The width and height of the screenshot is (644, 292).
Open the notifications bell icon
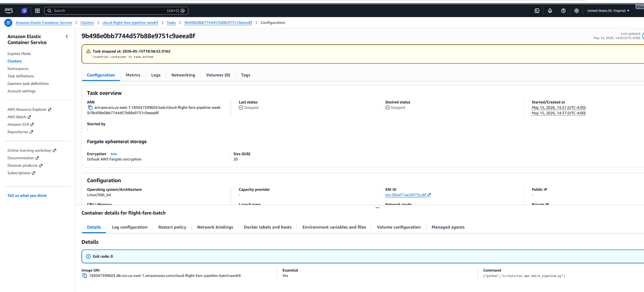pyautogui.click(x=550, y=11)
